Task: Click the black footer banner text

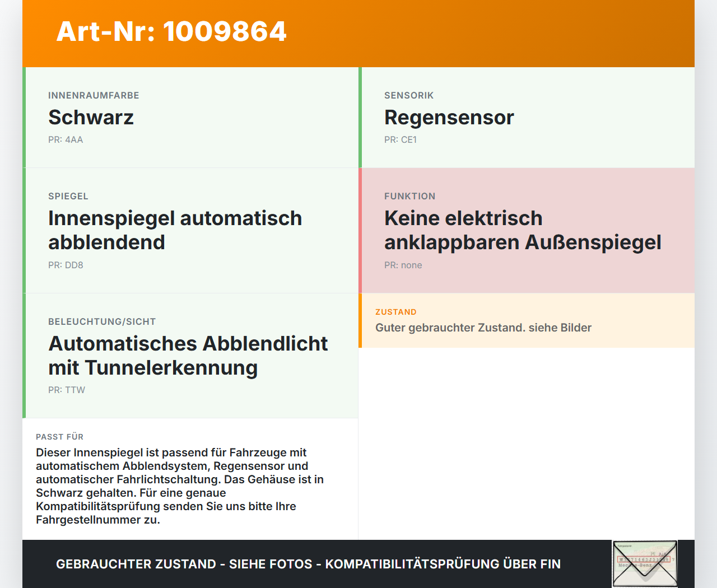Action: 308,564
